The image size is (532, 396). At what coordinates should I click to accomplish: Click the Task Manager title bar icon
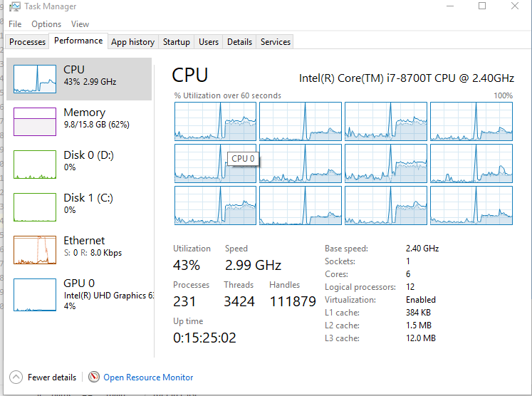click(14, 6)
